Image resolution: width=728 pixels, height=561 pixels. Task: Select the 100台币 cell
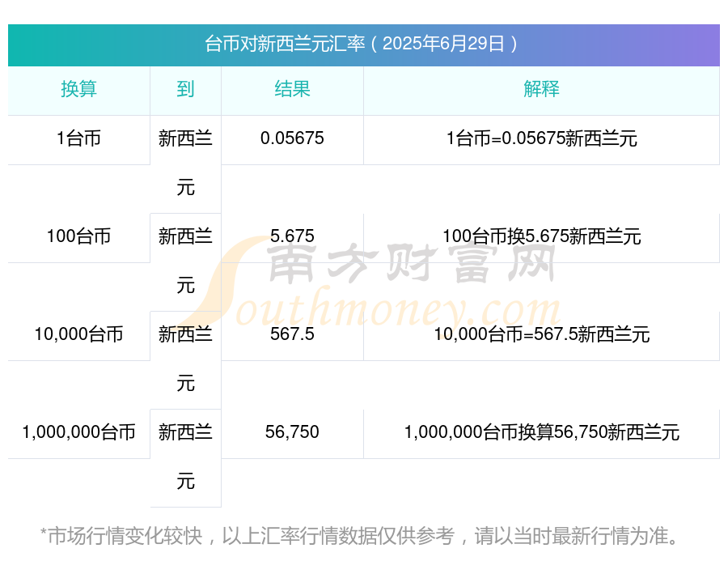point(79,236)
